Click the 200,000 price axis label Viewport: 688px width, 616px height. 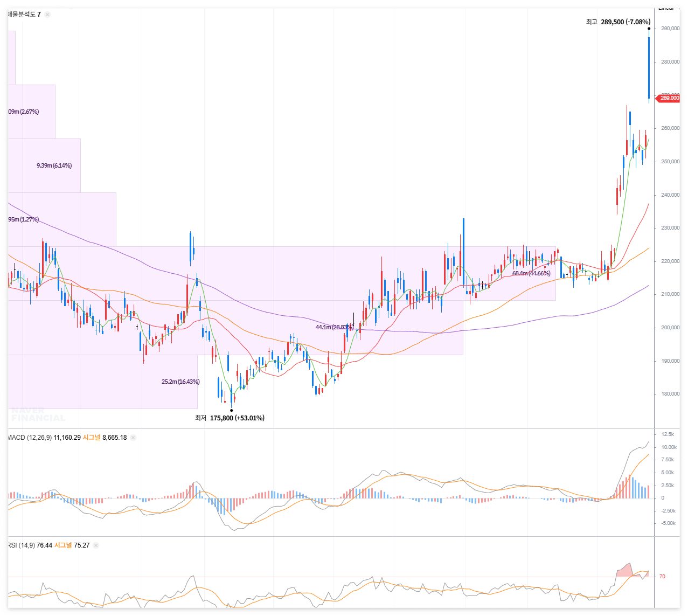point(670,328)
